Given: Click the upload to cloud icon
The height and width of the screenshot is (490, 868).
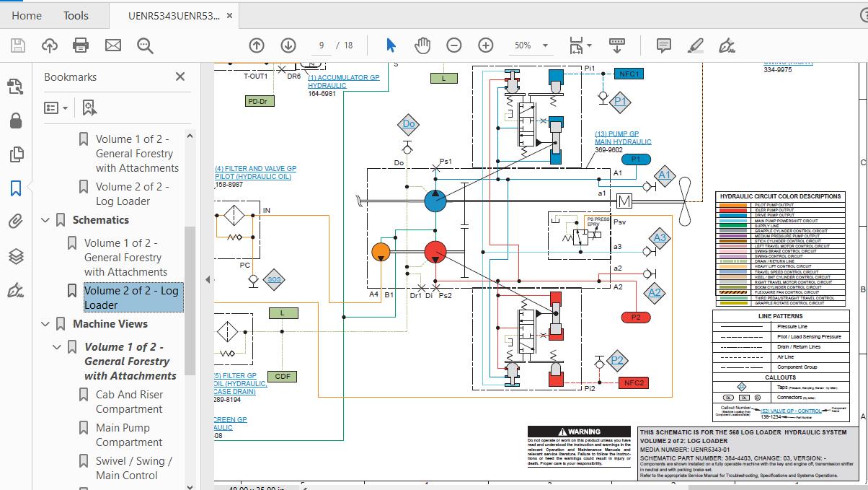Looking at the screenshot, I should tap(49, 45).
